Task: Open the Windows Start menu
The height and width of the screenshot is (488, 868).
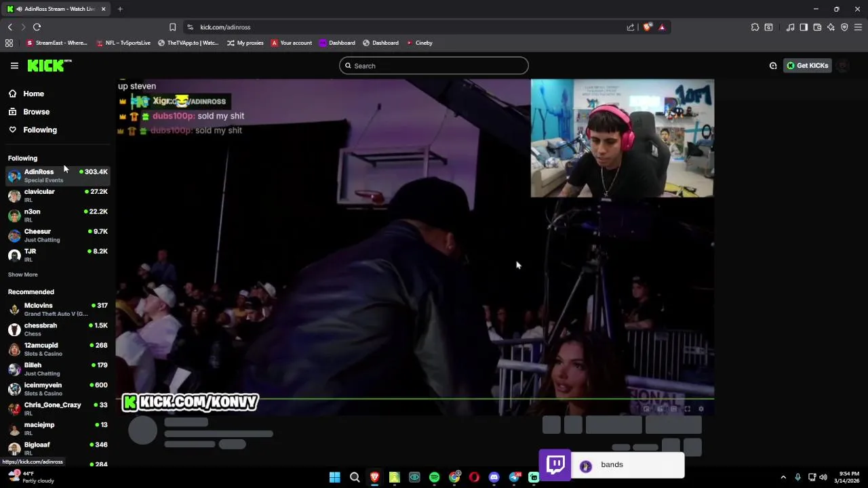Action: click(x=334, y=477)
